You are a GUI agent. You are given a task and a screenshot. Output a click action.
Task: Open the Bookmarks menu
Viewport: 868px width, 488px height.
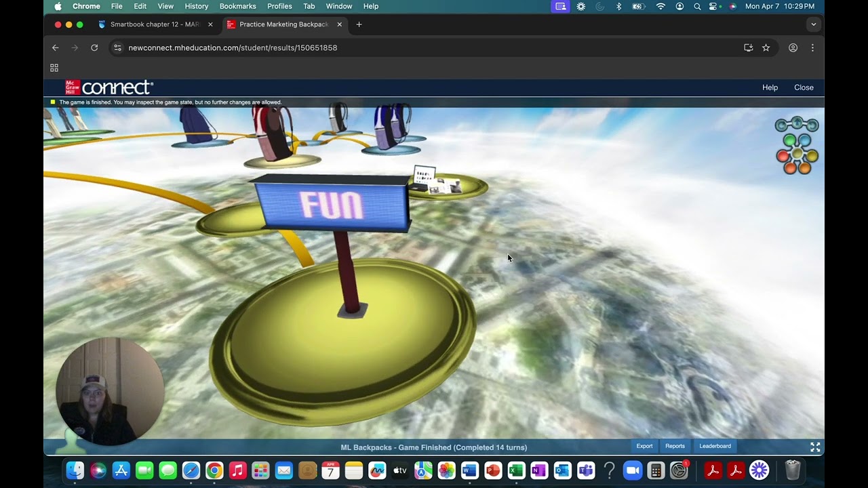[x=237, y=6]
